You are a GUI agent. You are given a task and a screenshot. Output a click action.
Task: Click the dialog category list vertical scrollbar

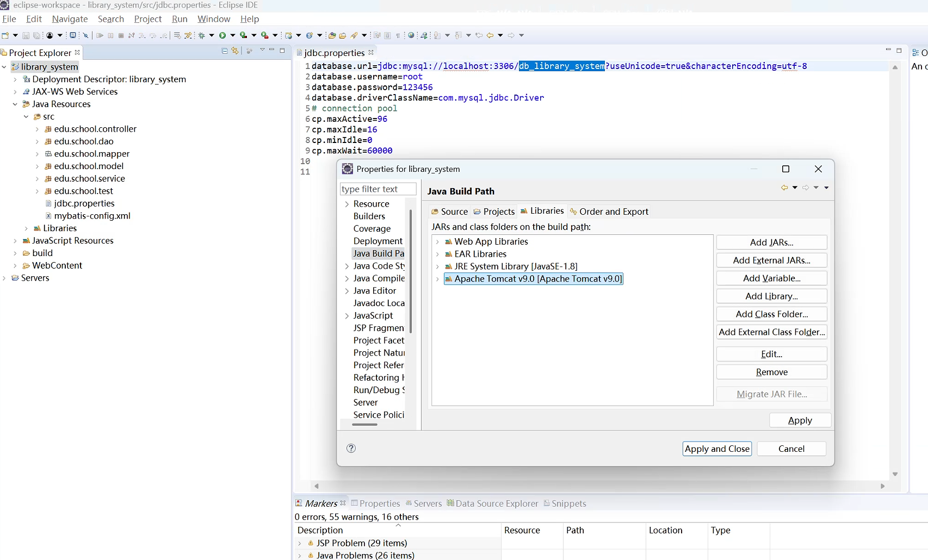(411, 271)
